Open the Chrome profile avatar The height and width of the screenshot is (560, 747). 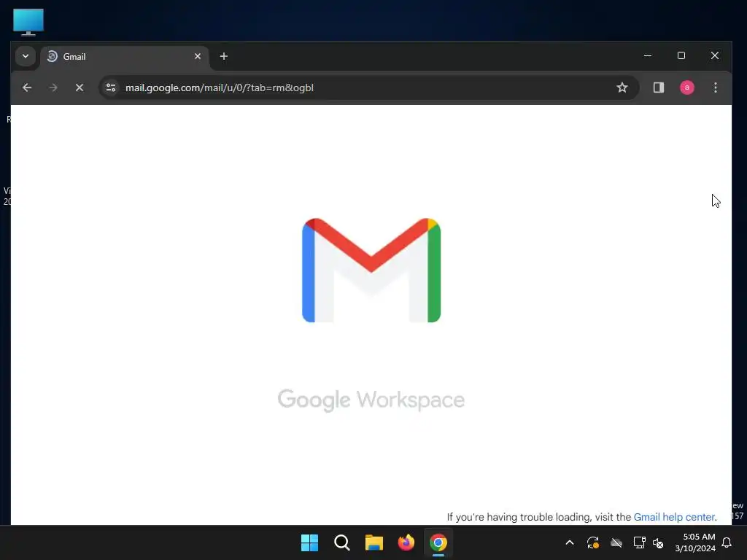(x=686, y=87)
